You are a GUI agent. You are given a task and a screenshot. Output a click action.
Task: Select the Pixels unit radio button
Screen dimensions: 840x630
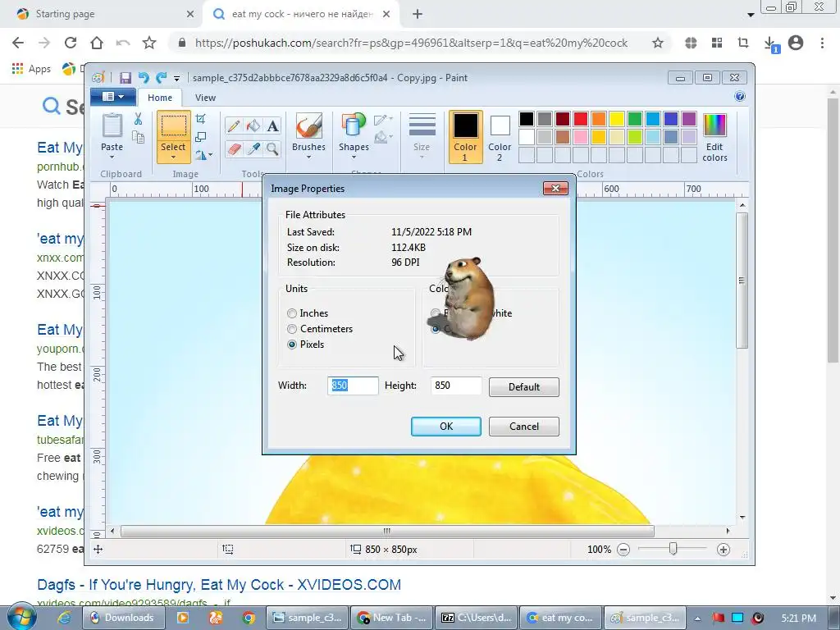tap(292, 345)
